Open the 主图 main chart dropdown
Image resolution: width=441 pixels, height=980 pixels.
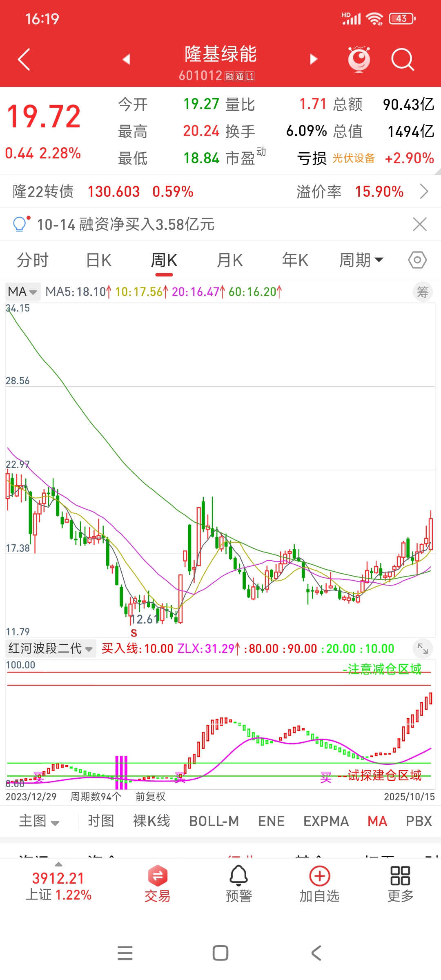click(x=39, y=821)
